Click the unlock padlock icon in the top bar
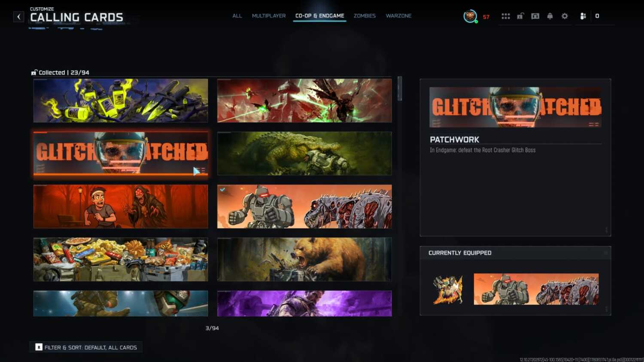Image resolution: width=644 pixels, height=362 pixels. coord(520,16)
